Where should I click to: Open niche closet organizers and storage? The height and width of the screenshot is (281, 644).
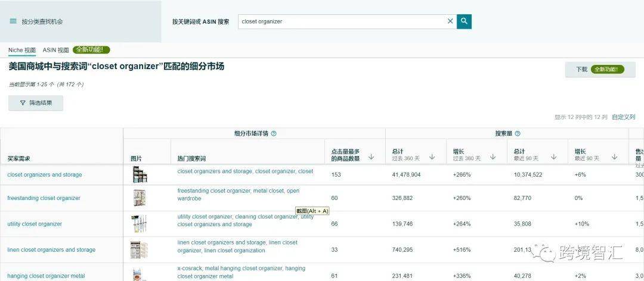click(x=45, y=175)
